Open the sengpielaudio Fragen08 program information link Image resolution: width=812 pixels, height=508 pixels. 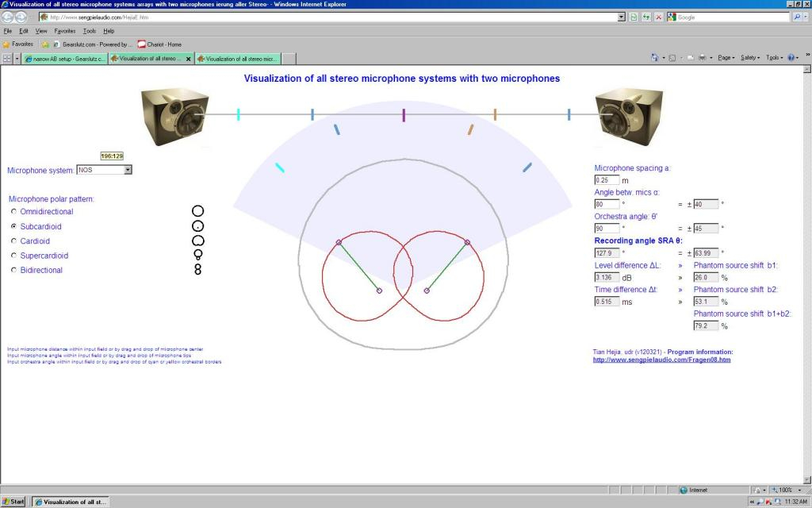point(661,360)
